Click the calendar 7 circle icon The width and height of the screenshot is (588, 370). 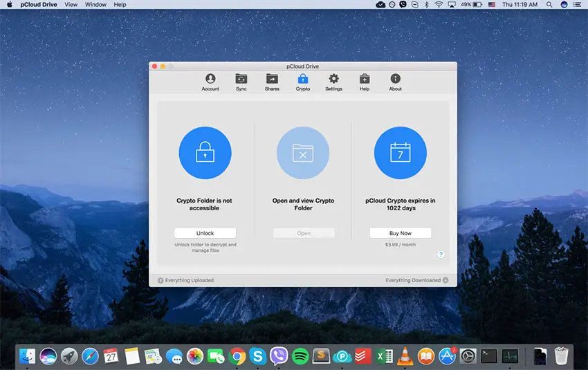(400, 153)
